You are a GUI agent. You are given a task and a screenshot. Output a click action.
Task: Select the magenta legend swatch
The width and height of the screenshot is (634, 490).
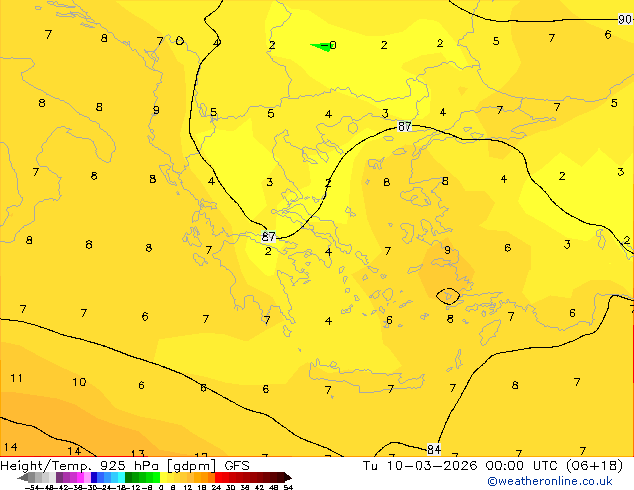(x=80, y=477)
